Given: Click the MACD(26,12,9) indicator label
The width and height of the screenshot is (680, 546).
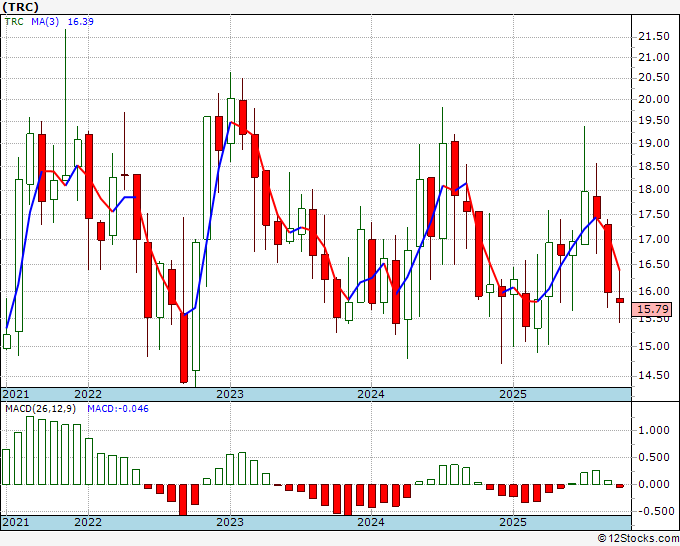Looking at the screenshot, I should 41,409.
